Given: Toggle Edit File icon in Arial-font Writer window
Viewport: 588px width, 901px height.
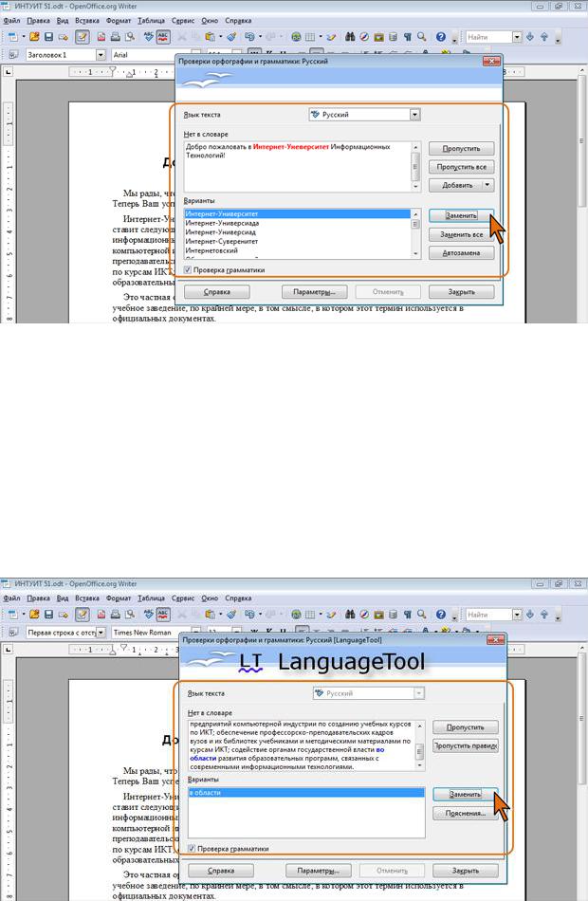Looking at the screenshot, I should coord(83,37).
